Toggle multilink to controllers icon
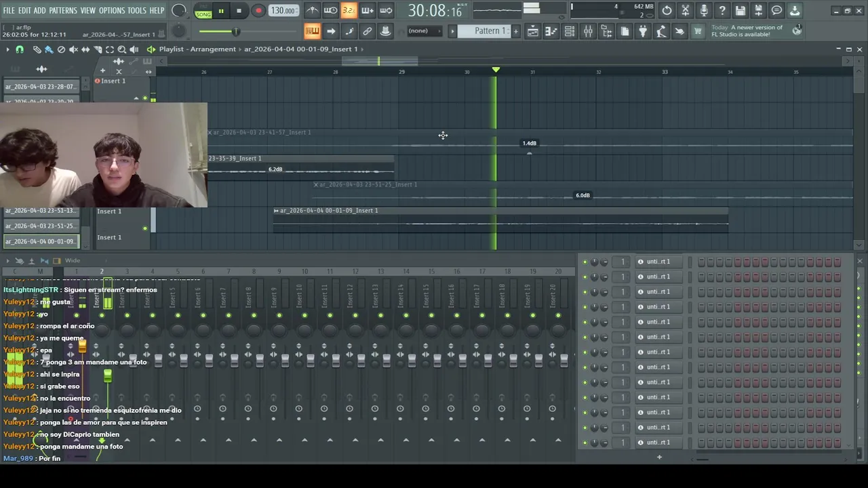The height and width of the screenshot is (488, 868). click(x=385, y=31)
